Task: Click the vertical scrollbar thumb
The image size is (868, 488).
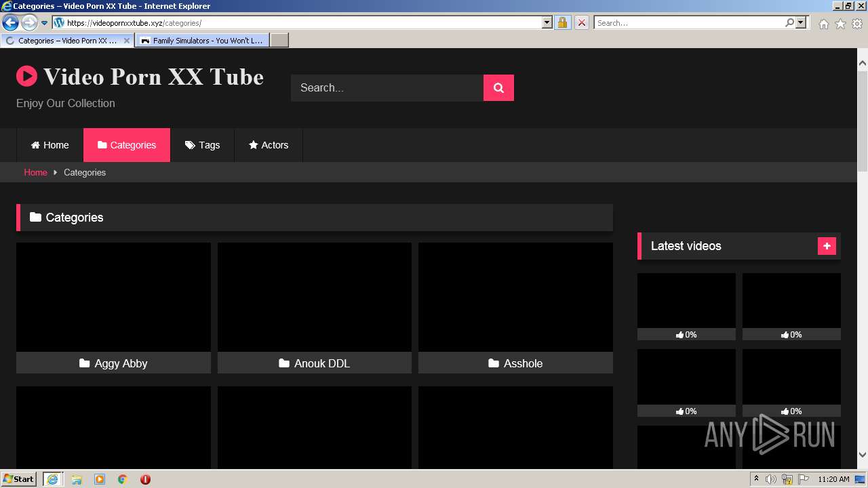Action: click(862, 122)
